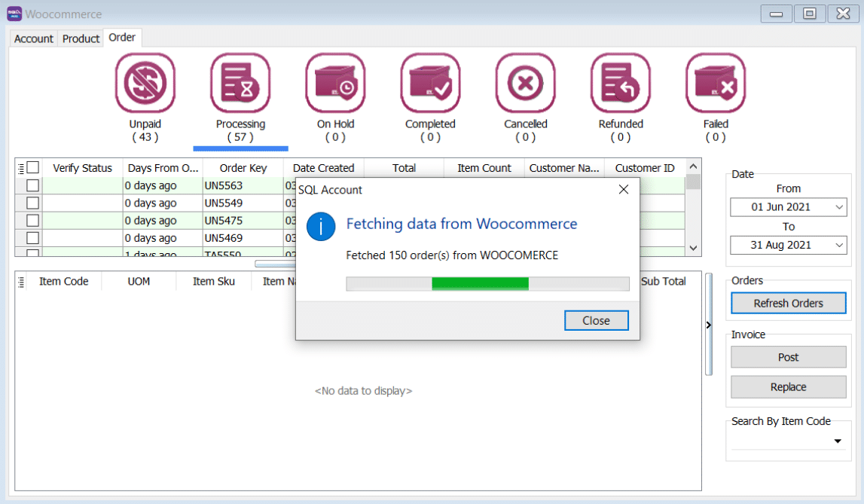Click the order grid column chooser icon

(21, 168)
